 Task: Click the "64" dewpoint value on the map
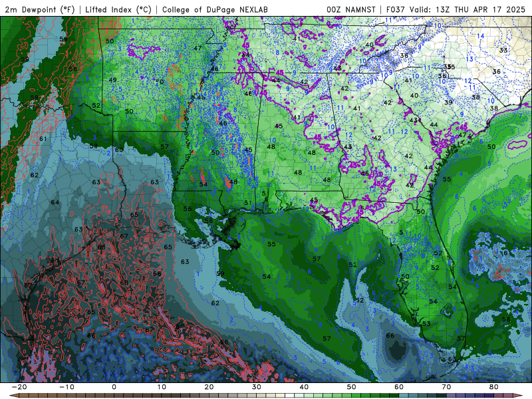(55, 202)
